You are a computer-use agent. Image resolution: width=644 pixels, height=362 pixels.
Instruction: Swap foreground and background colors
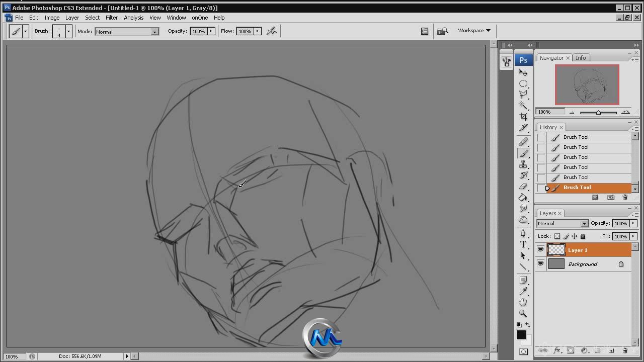coord(528,325)
